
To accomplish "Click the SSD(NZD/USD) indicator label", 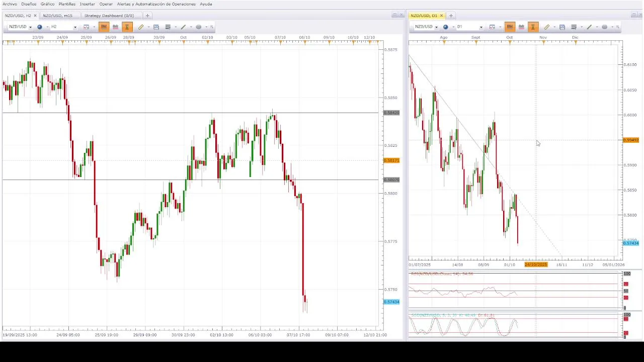I will 453,315.
